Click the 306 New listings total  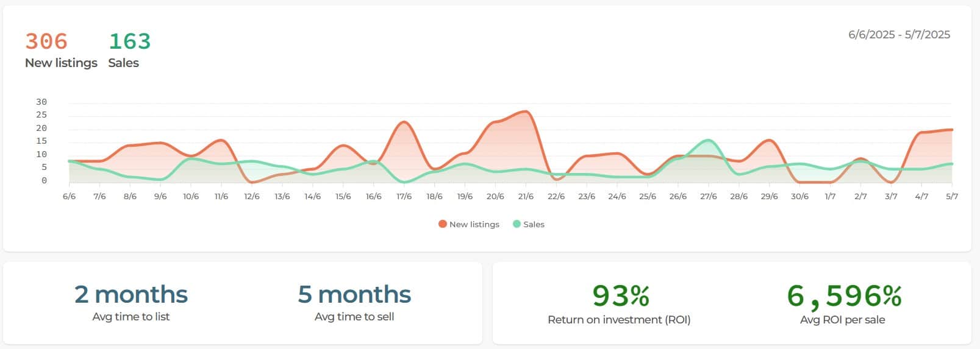coord(46,41)
